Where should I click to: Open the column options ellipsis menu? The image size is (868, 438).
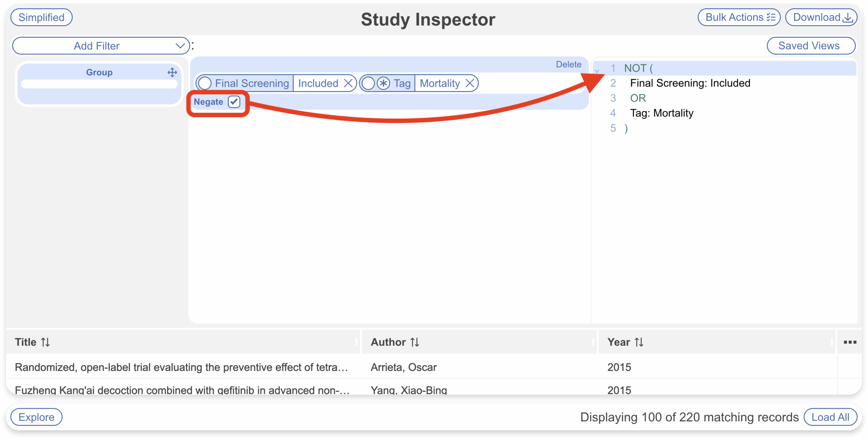[850, 342]
